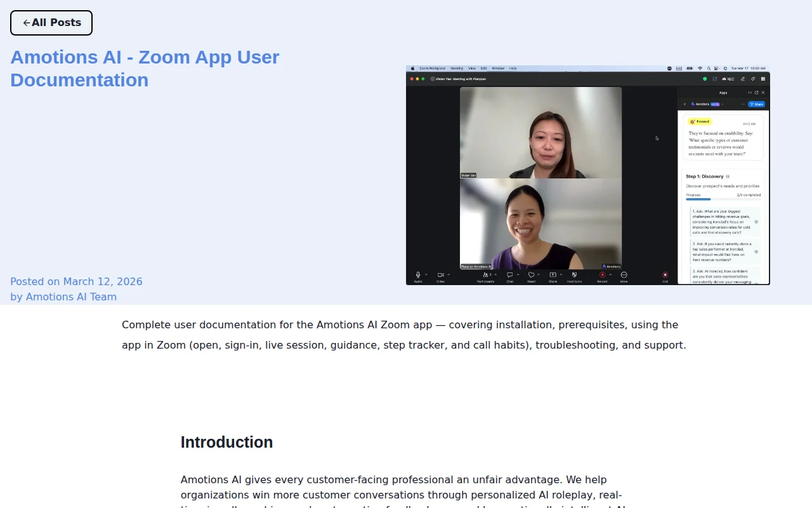Open the Help menu in the pictured Zoom menu bar
The image size is (812, 508).
pos(513,68)
